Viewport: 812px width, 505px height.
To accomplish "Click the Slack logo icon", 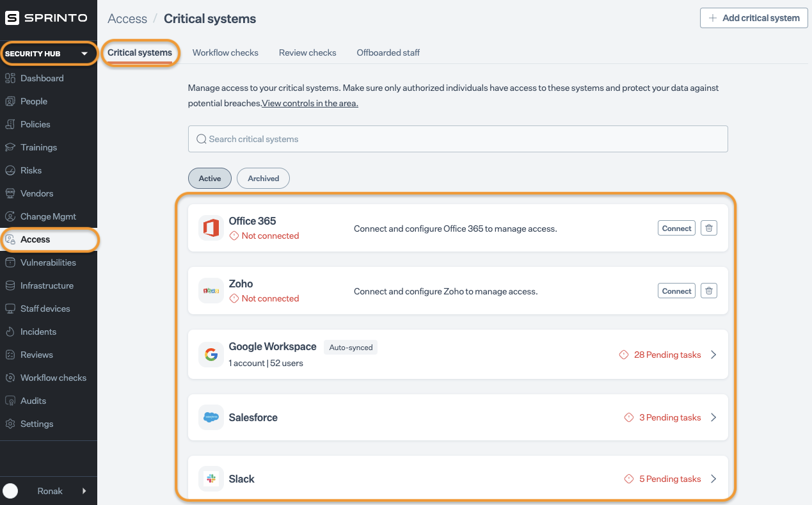I will point(211,479).
